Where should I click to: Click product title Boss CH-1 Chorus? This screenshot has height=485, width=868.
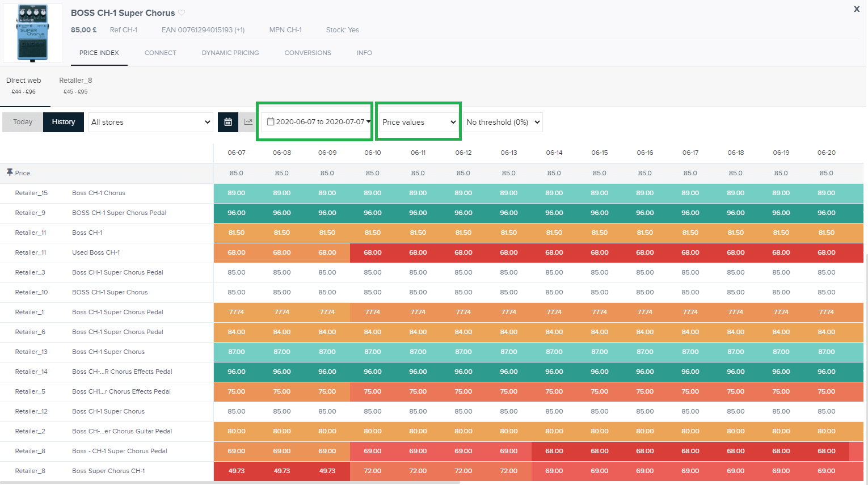(99, 193)
